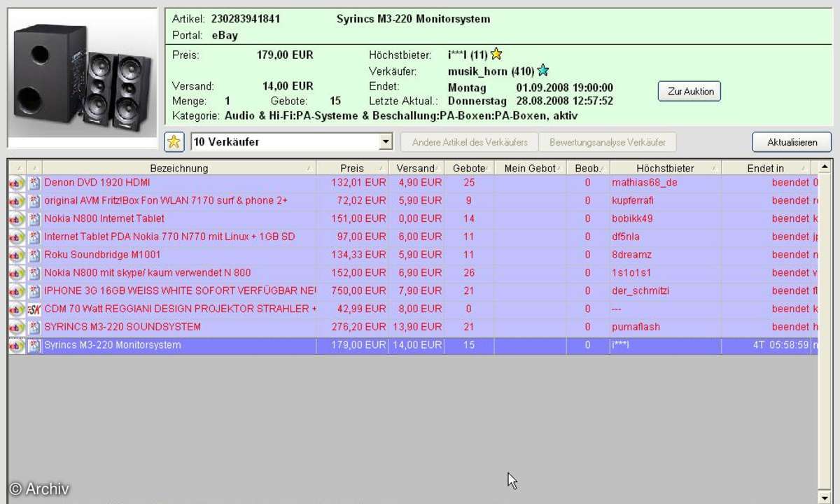
Task: Click document icon in Internet Tablet PDA Nokia 770 row
Action: point(34,237)
